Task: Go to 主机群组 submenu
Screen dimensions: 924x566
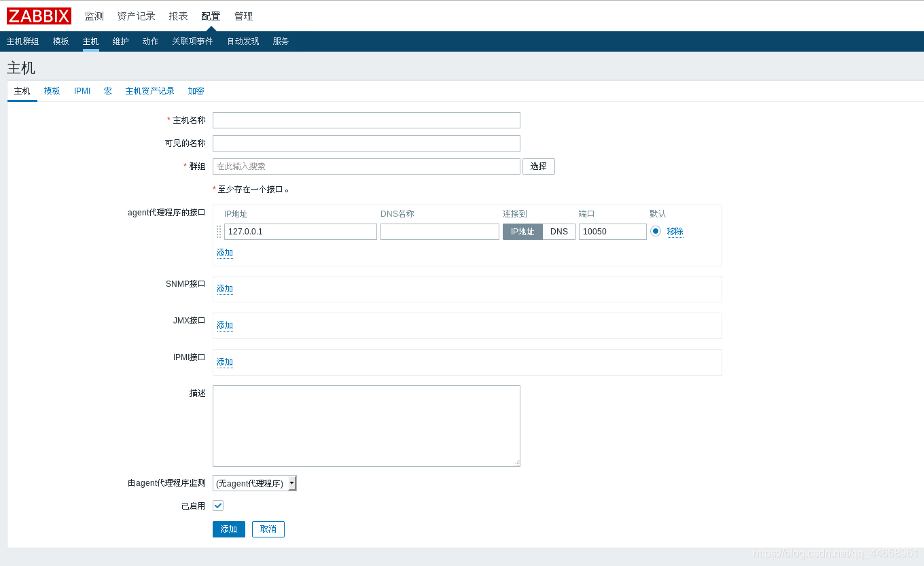Action: [x=23, y=41]
